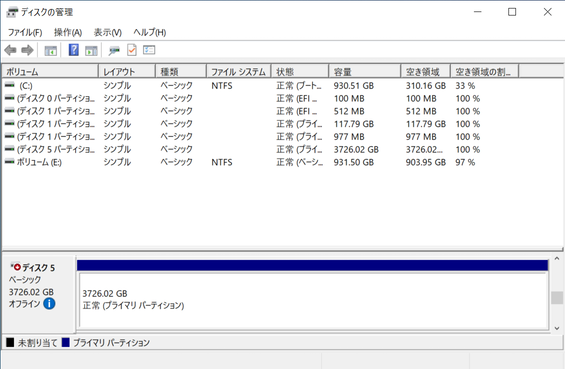Viewport: 565px width, 369px height.
Task: Click 3726.02 GB under ディスク 5 label
Action: tap(31, 292)
